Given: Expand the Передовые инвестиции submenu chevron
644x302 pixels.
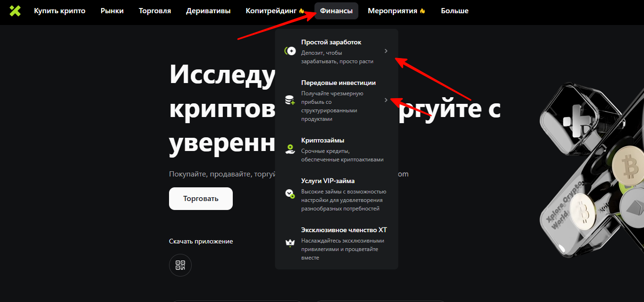Looking at the screenshot, I should (386, 100).
